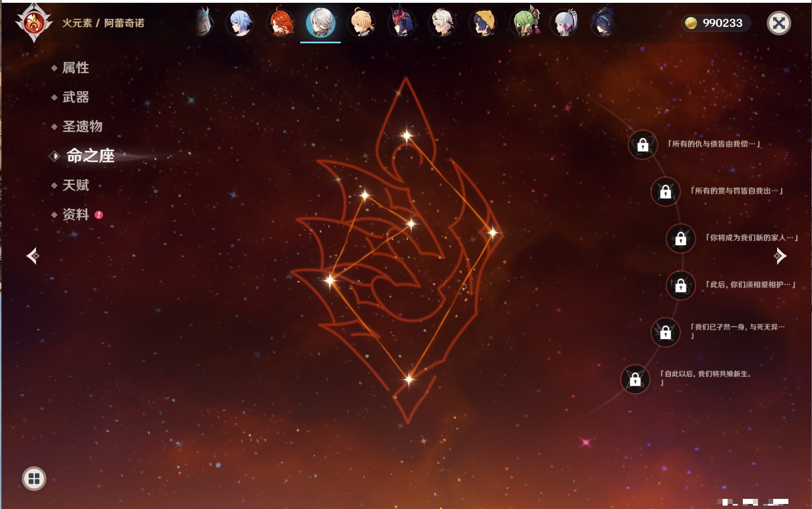Switch to the 天赋 talents tab
Image resolution: width=812 pixels, height=509 pixels.
coord(75,186)
